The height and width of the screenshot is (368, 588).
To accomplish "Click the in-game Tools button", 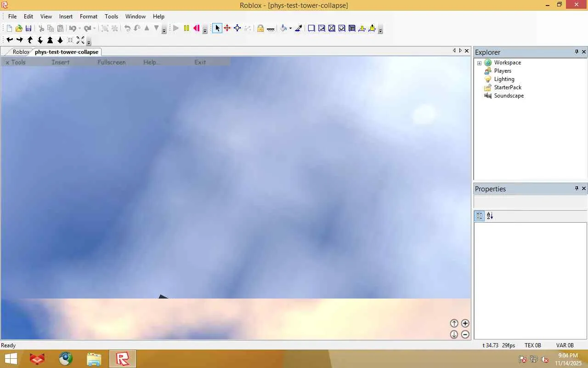I will tap(16, 62).
